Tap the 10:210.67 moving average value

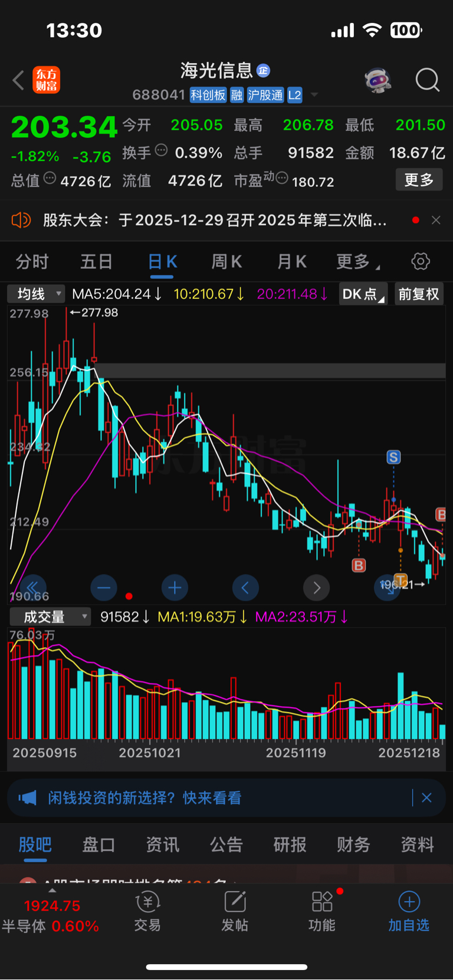pyautogui.click(x=209, y=293)
